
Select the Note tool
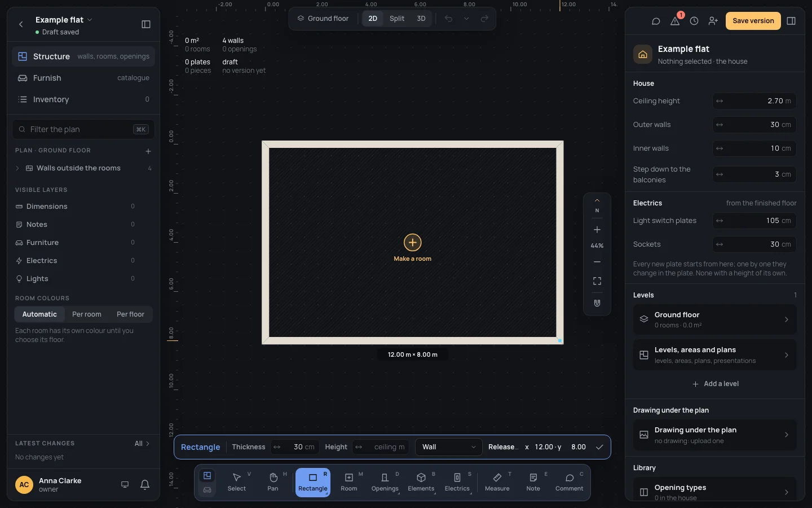(x=533, y=482)
